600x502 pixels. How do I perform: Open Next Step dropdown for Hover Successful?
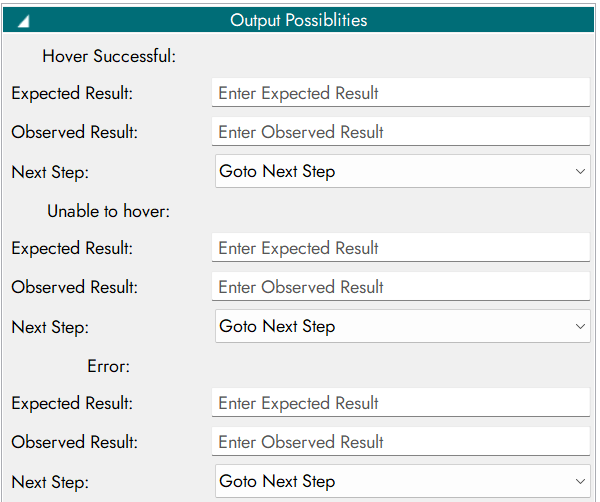pyautogui.click(x=402, y=171)
